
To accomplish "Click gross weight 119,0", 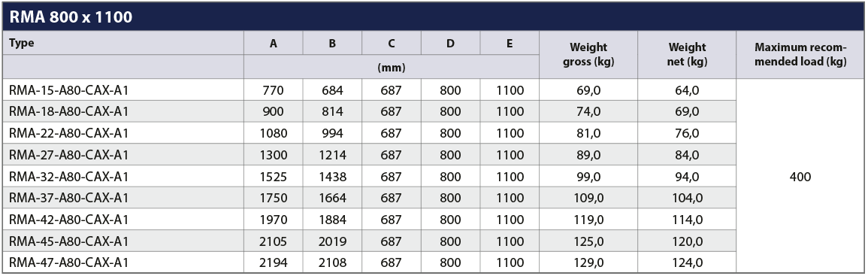I will [588, 220].
